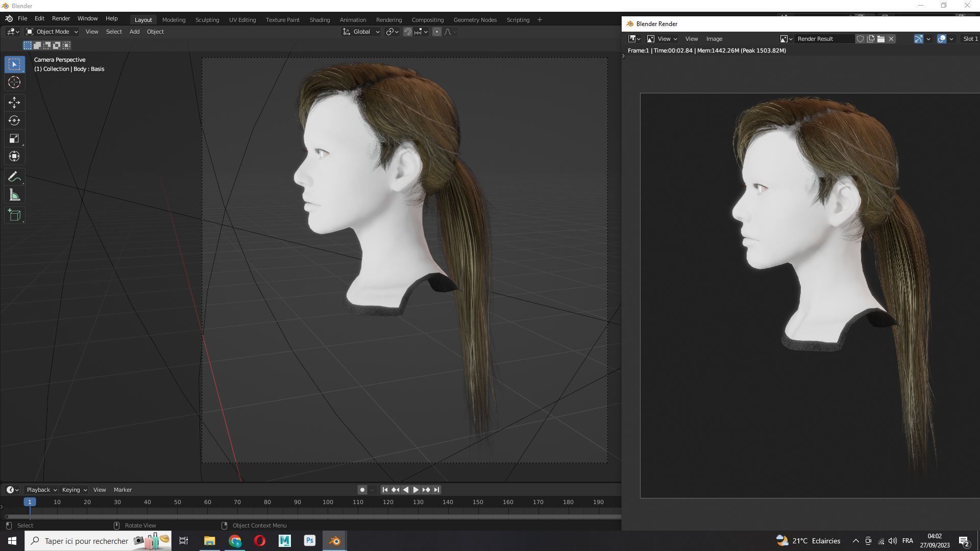Image resolution: width=980 pixels, height=551 pixels.
Task: Set selection mode to Subtract
Action: tap(47, 45)
